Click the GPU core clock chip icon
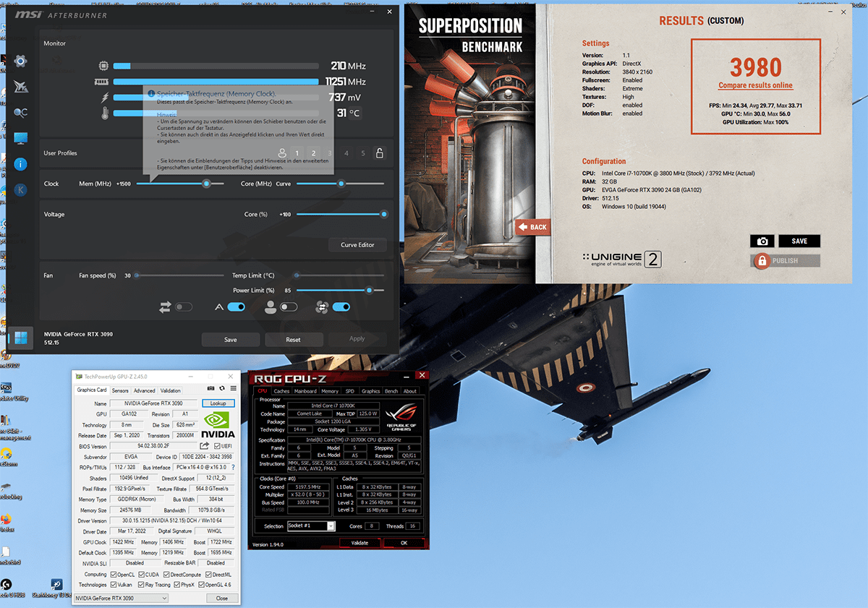Screen dimensions: 868x608 pyautogui.click(x=103, y=66)
